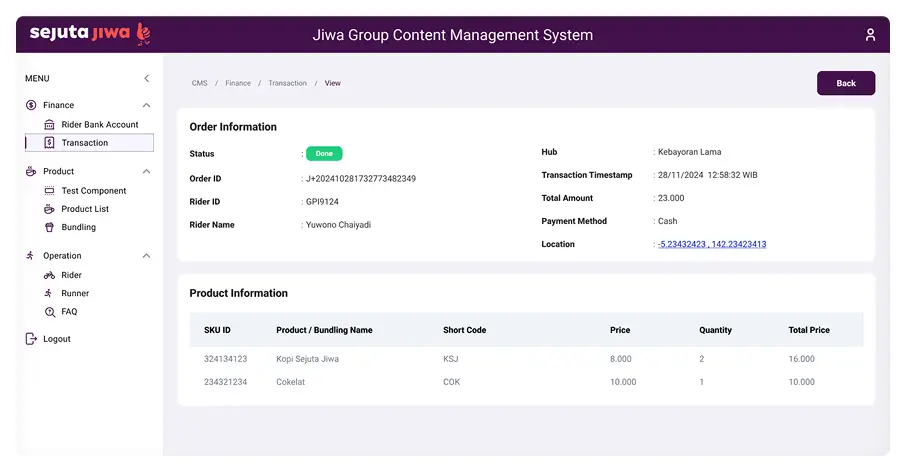Click the Rider Bank Account bank icon
Screen dimensions: 906x472
tap(50, 125)
